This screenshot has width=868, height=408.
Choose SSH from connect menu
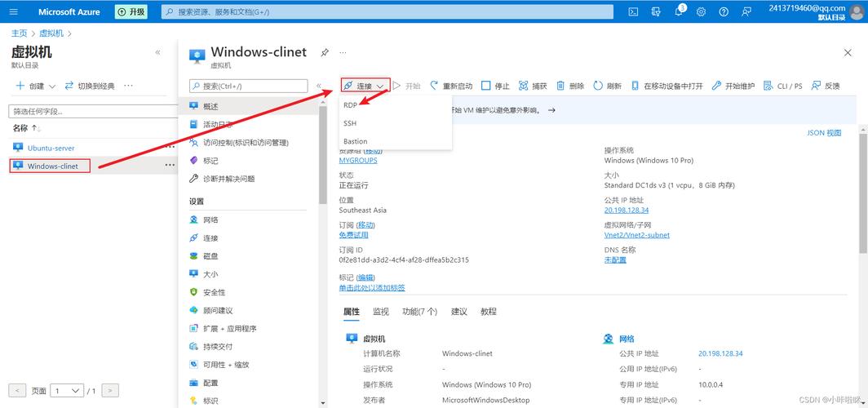350,123
